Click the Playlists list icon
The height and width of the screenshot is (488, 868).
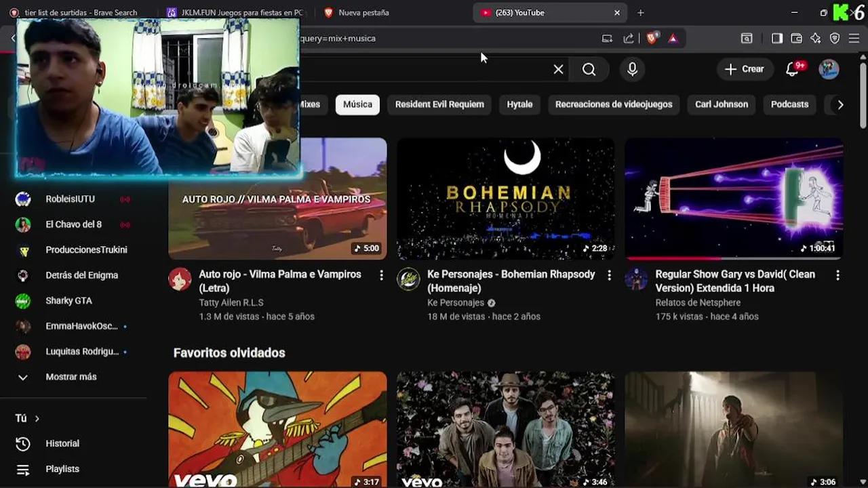point(23,469)
